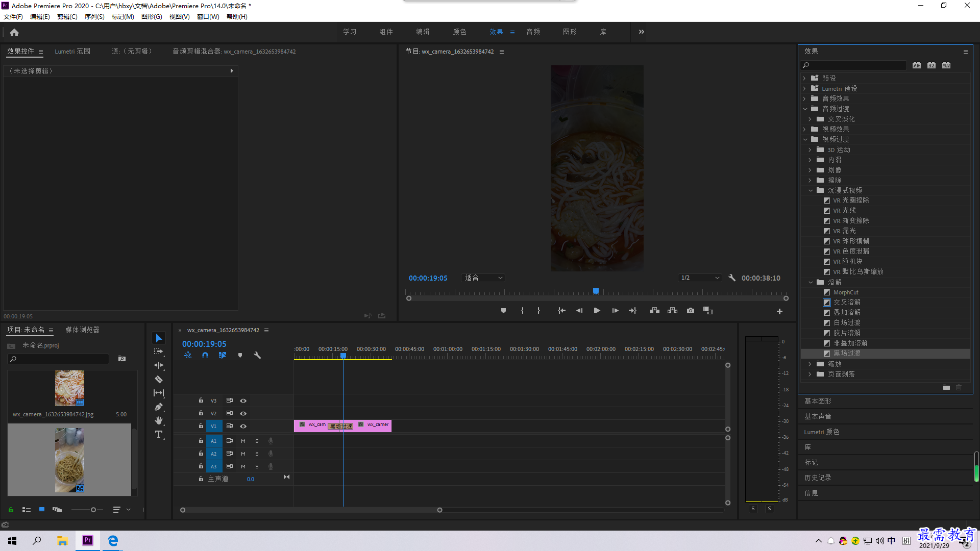Select the Ripple Edit tool
The height and width of the screenshot is (551, 980).
point(159,365)
